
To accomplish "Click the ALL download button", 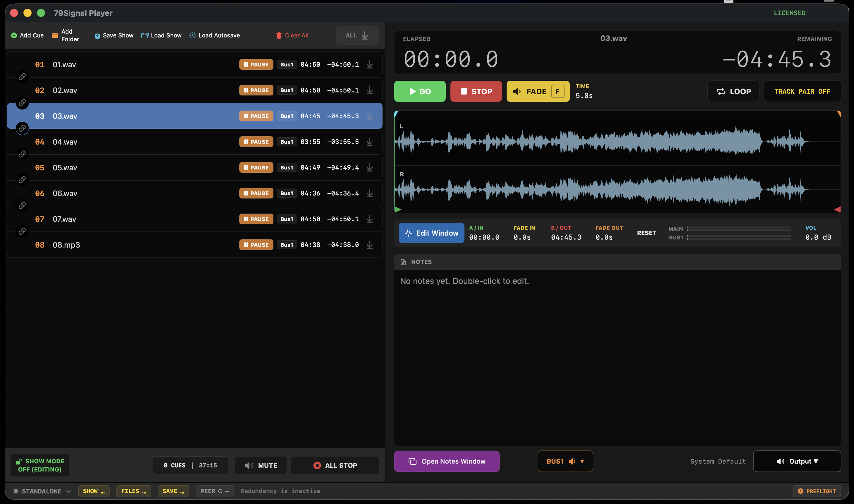I will (x=357, y=35).
